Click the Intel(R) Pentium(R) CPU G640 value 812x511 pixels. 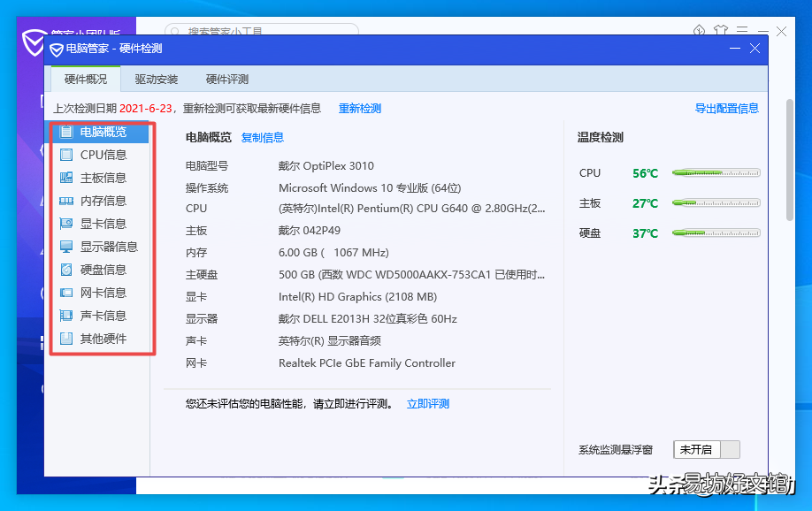pos(411,209)
